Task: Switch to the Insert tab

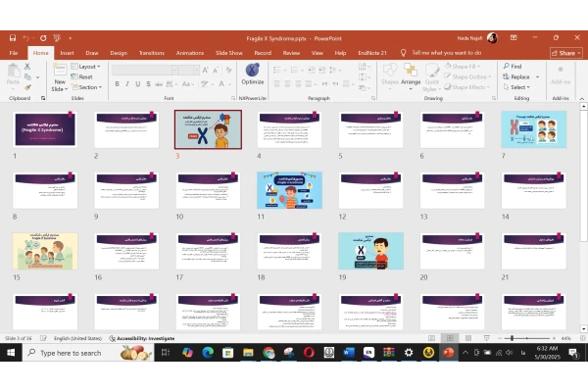Action: pyautogui.click(x=67, y=53)
